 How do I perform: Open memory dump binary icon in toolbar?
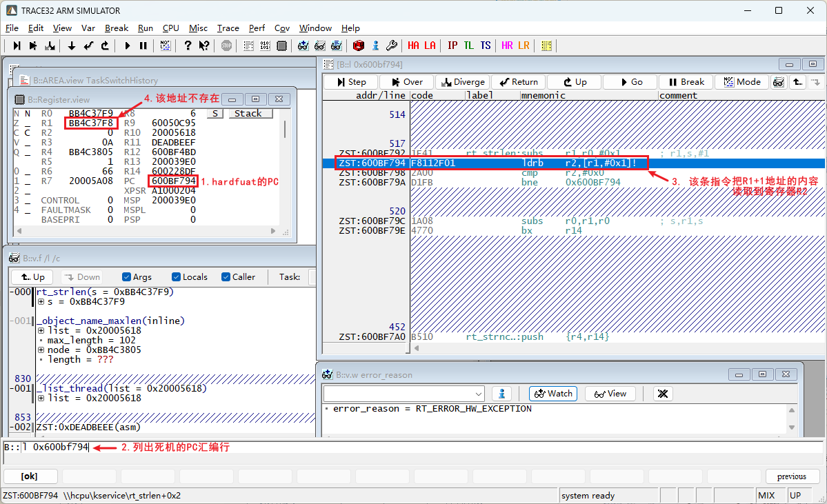pos(265,46)
